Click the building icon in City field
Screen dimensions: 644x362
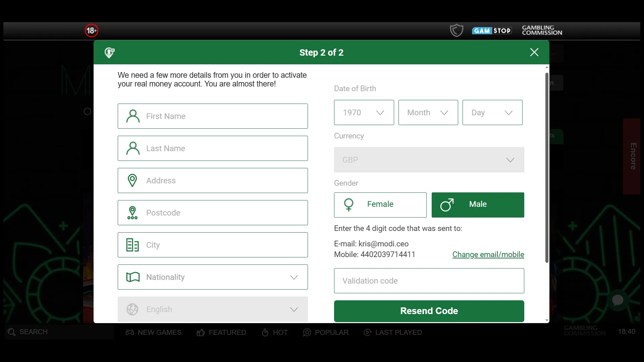[132, 245]
